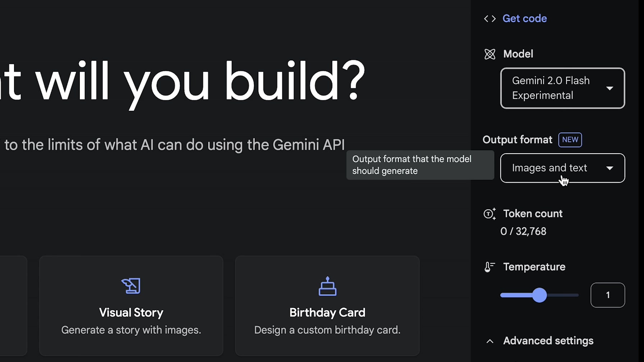Click the Temperature slider handle
Screen dimensions: 644x362
539,295
